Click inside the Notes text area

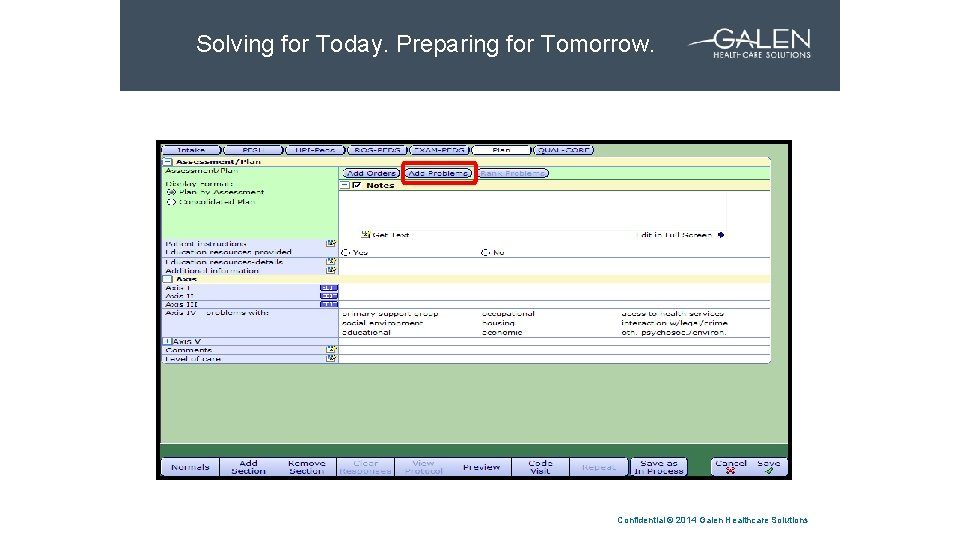coord(533,210)
